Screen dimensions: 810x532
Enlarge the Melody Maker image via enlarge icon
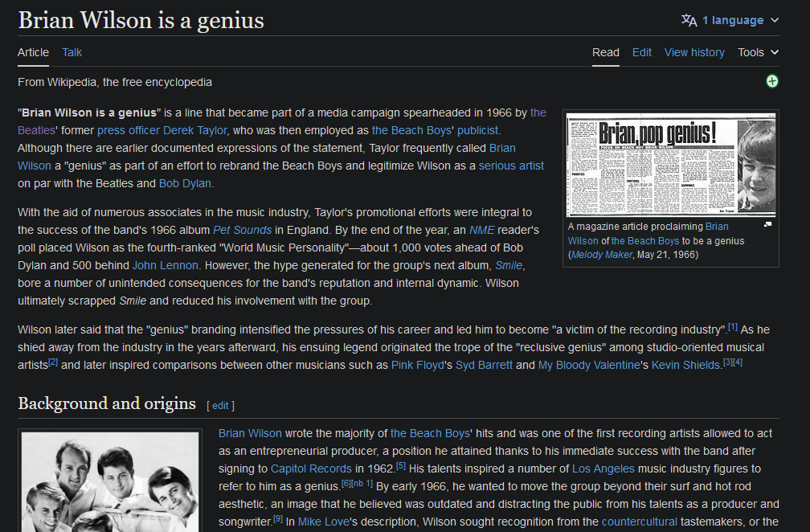click(767, 224)
